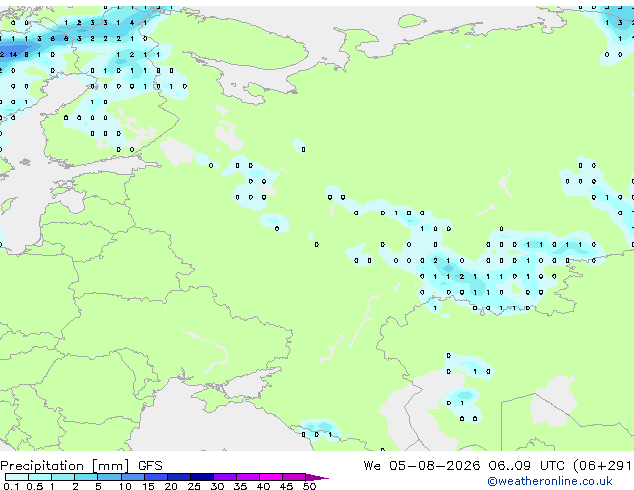Click the '10' legend label
Image resolution: width=634 pixels, height=490 pixels.
pos(125,486)
